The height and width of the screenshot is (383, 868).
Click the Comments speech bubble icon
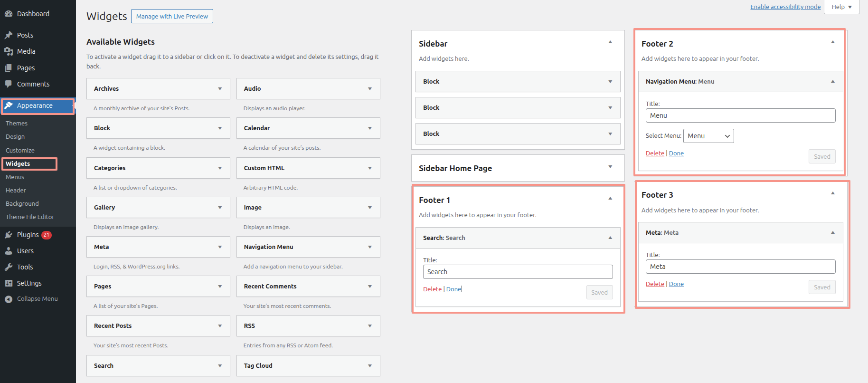pyautogui.click(x=9, y=84)
